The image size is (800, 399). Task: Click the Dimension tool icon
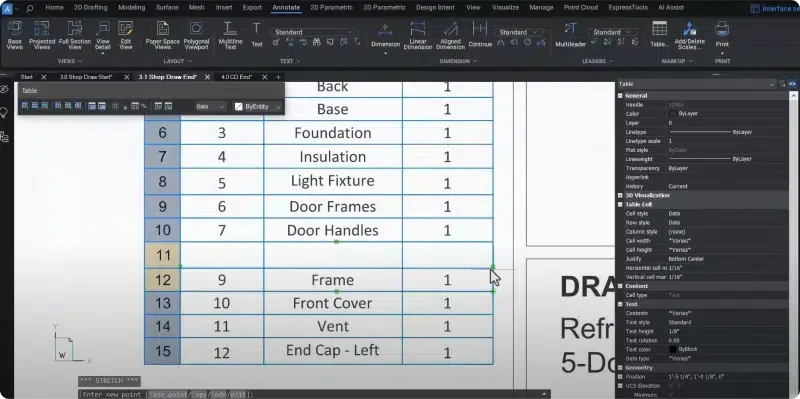(385, 30)
